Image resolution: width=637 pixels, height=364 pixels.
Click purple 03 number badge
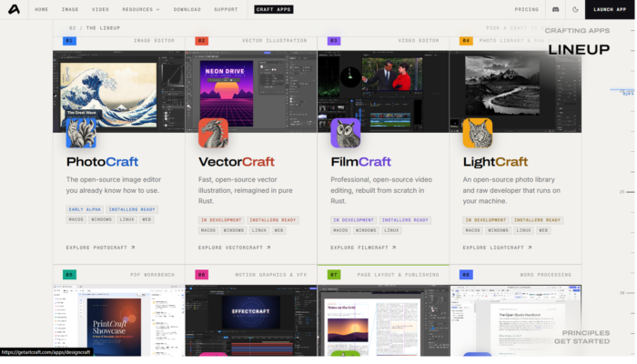334,41
